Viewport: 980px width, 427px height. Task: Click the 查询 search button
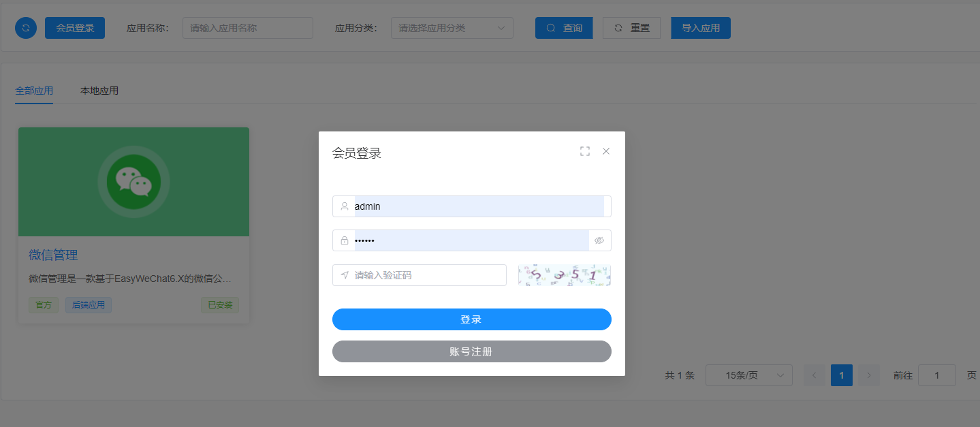point(564,28)
